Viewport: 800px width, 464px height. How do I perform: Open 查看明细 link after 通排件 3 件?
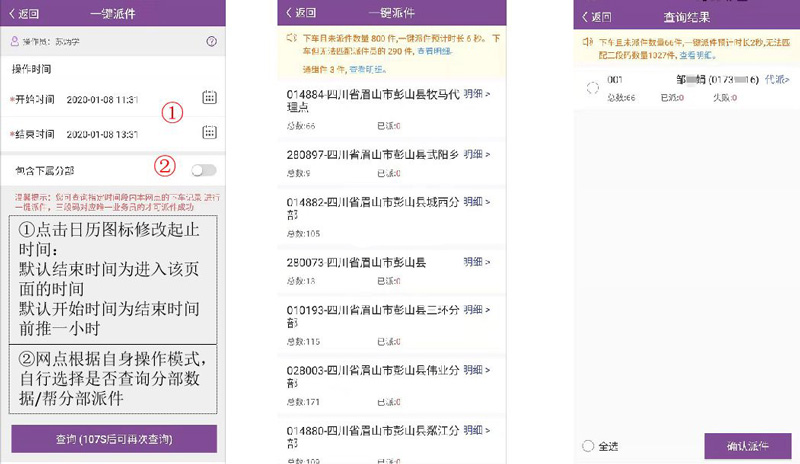[x=367, y=69]
